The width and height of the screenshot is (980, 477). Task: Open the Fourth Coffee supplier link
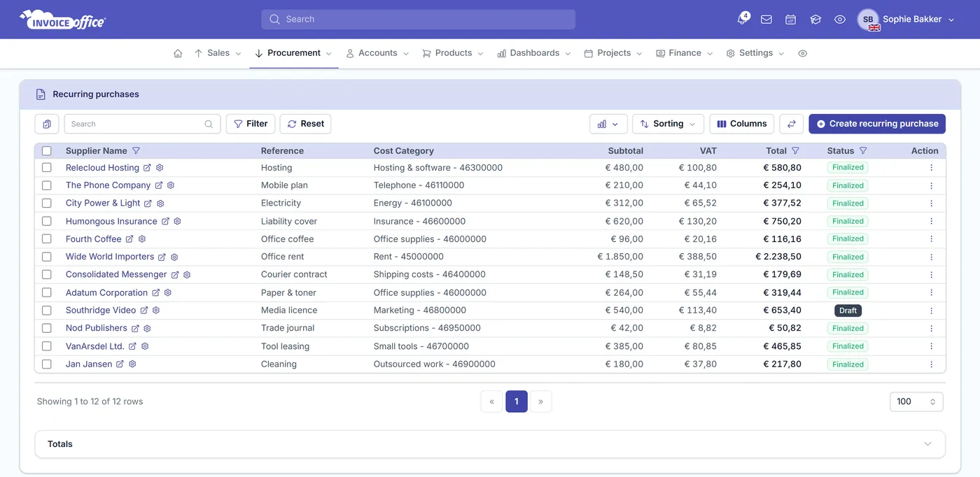coord(94,239)
